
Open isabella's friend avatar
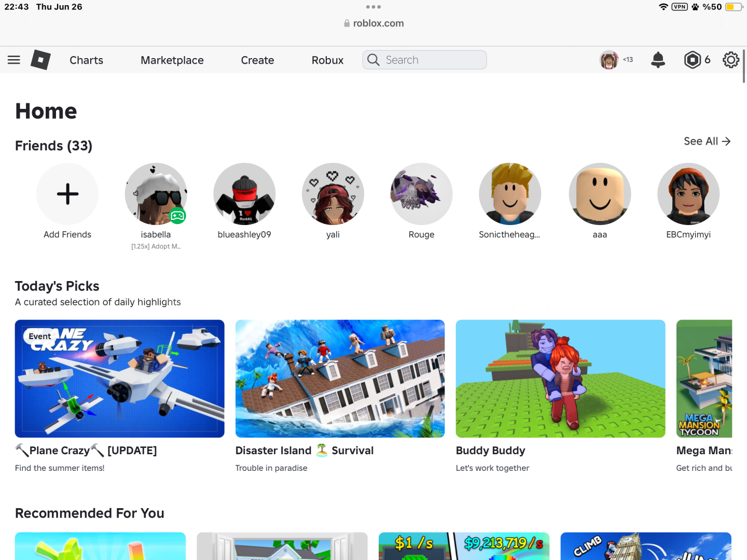click(156, 194)
